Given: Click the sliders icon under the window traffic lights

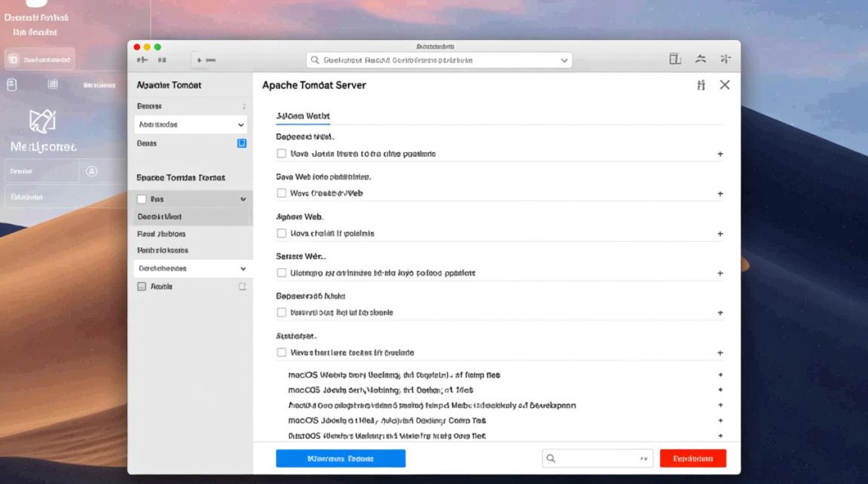Looking at the screenshot, I should click(142, 60).
